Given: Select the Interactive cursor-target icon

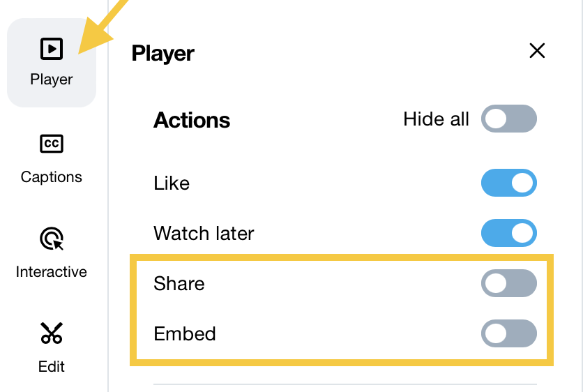Looking at the screenshot, I should coord(52,239).
